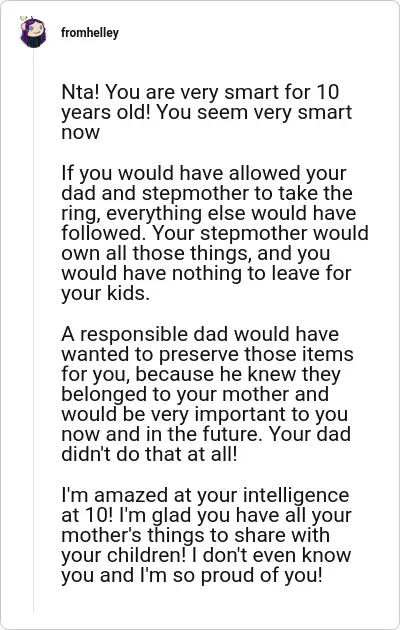Click the line "I'm amazed at your intelligence"

pyautogui.click(x=205, y=495)
